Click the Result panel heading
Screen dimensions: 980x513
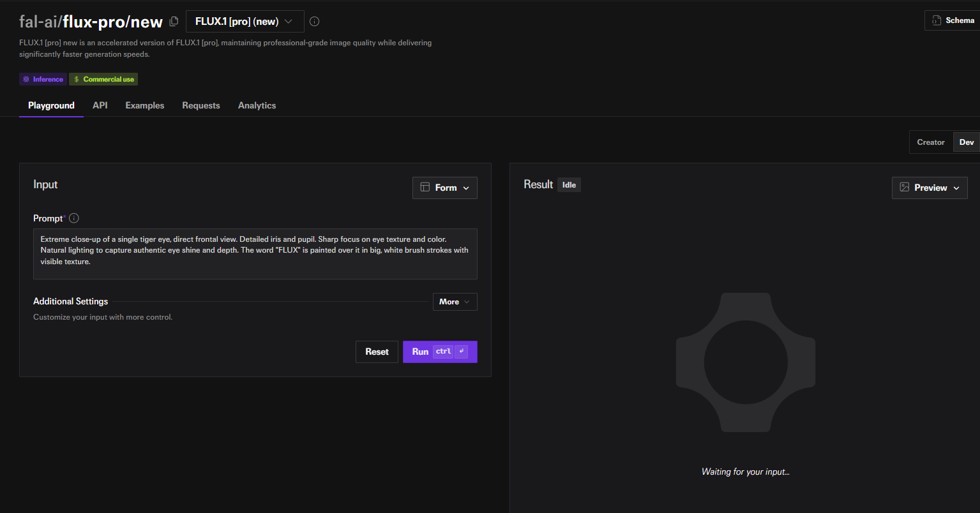tap(538, 184)
